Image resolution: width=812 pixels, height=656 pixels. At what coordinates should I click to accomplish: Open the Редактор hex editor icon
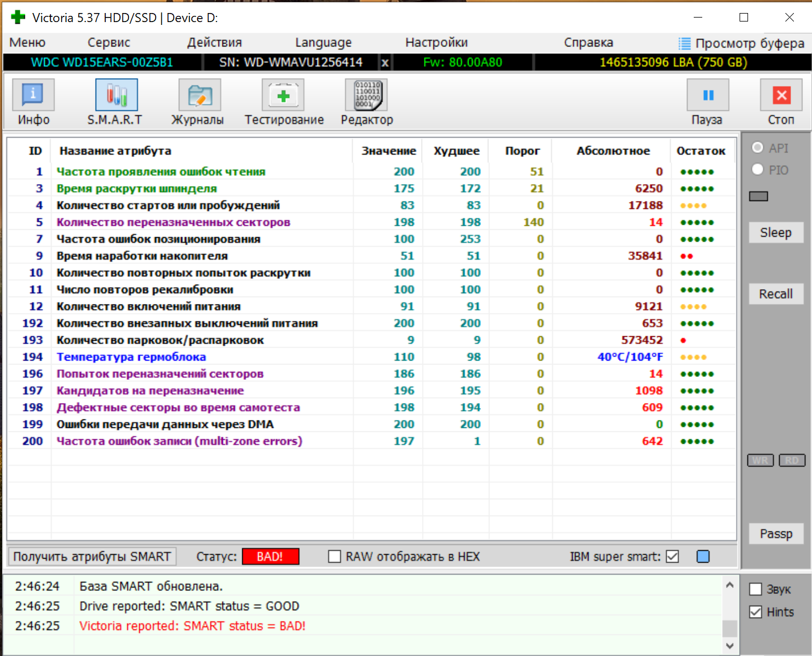367,95
